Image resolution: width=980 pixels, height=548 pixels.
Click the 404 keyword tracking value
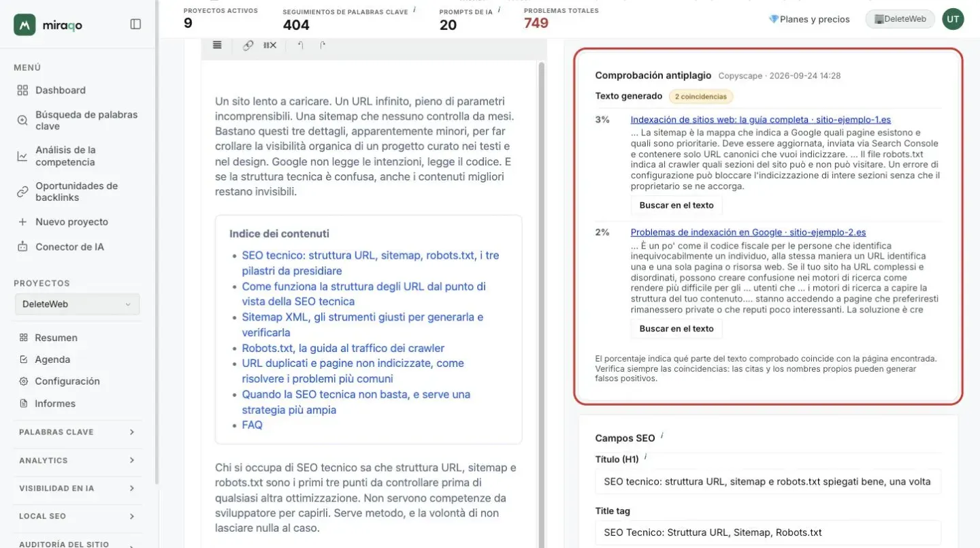click(296, 25)
